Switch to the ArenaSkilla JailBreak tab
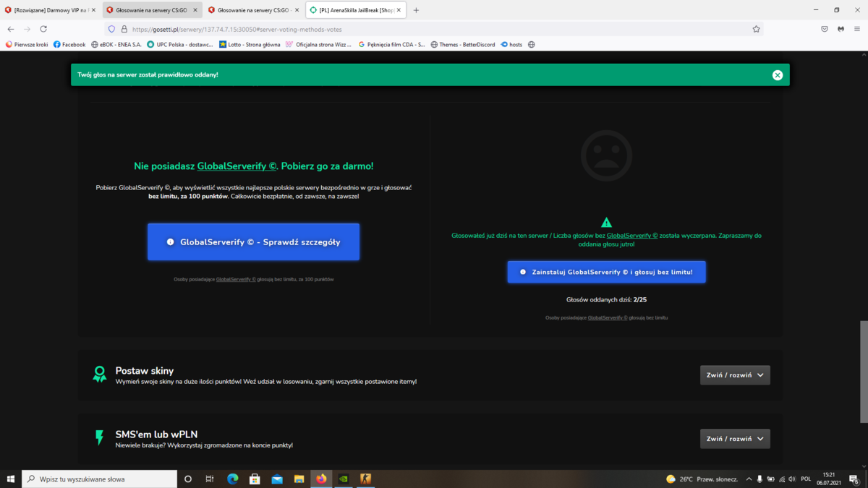The width and height of the screenshot is (868, 488). point(355,10)
